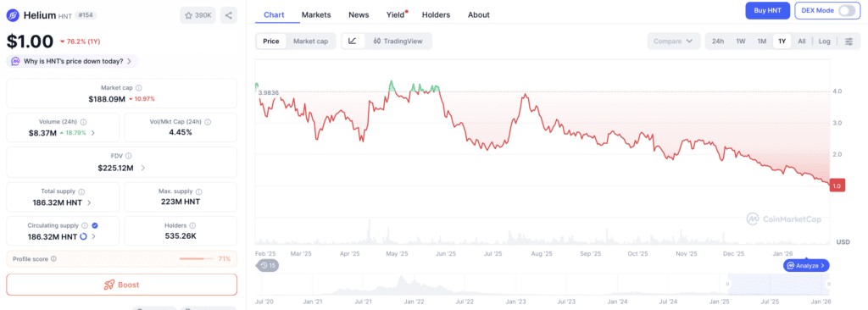Switch to TradingView chart mode
The height and width of the screenshot is (310, 868).
(x=398, y=41)
